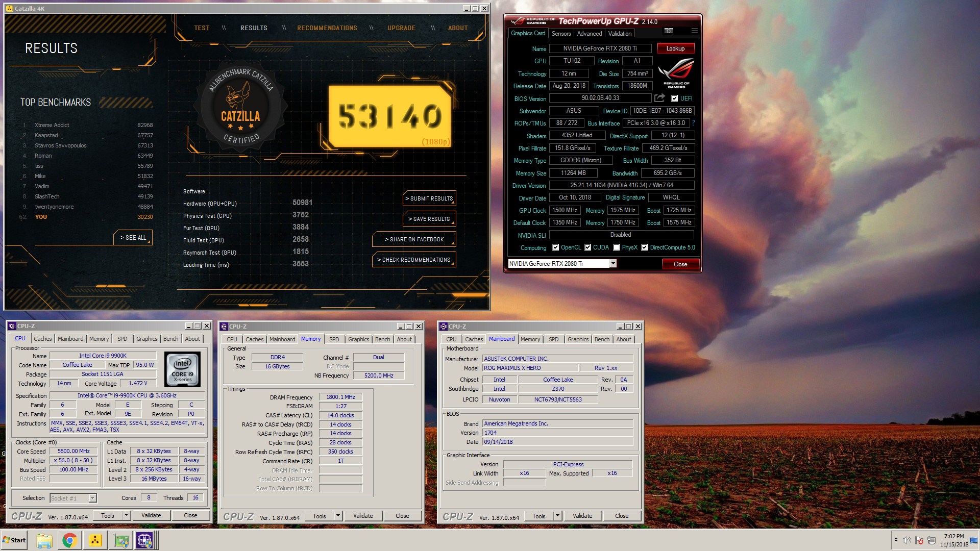
Task: Open the Caches tab in the first CPU-Z window
Action: click(x=43, y=339)
